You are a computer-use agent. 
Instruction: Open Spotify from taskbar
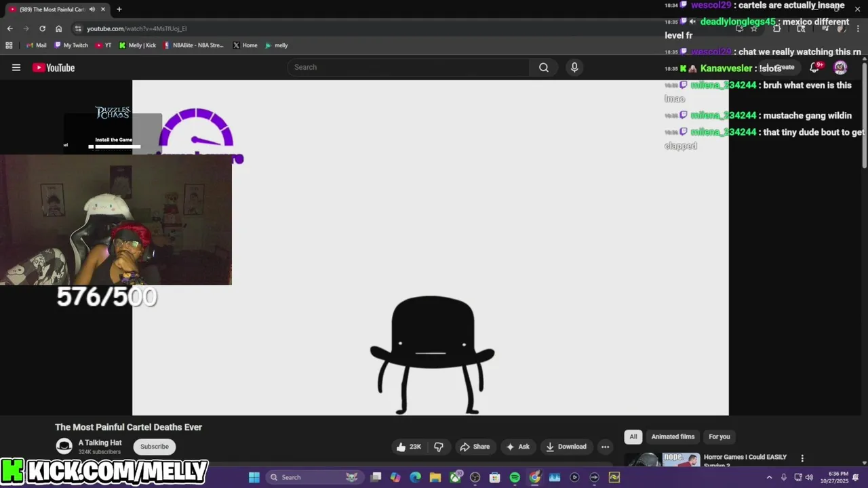[x=515, y=477]
